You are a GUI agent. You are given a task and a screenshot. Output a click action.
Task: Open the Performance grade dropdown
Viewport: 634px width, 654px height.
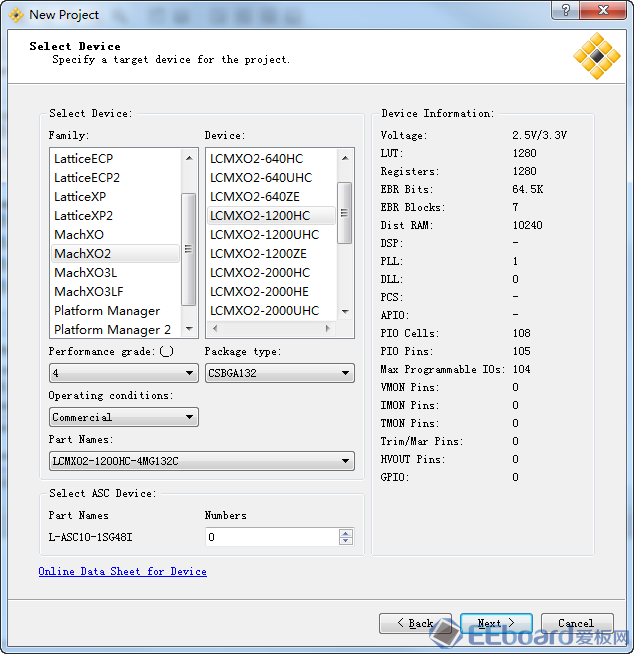tap(123, 374)
